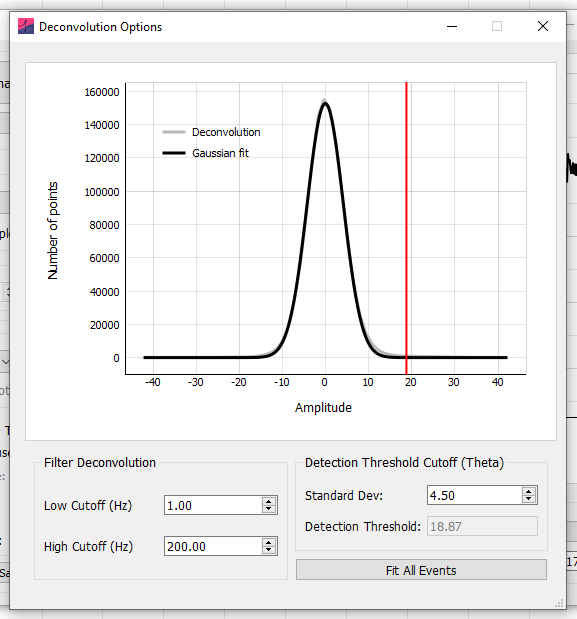Decrease the High Cutoff value with down arrow
The image size is (577, 619).
[x=269, y=550]
